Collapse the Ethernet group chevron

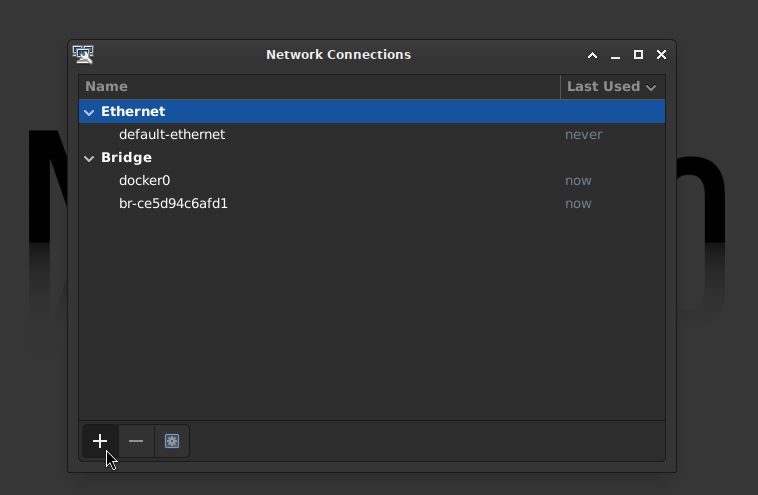89,112
